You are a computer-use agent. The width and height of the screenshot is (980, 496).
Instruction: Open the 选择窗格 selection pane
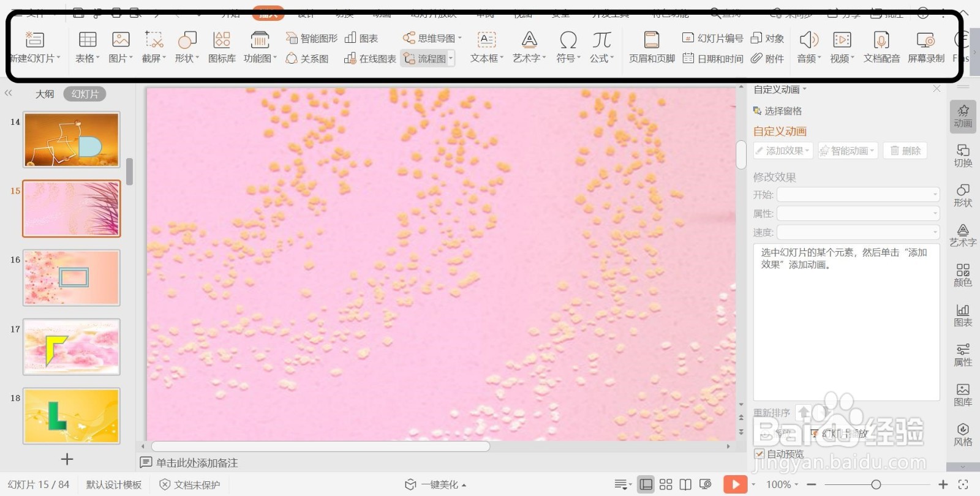(x=777, y=111)
